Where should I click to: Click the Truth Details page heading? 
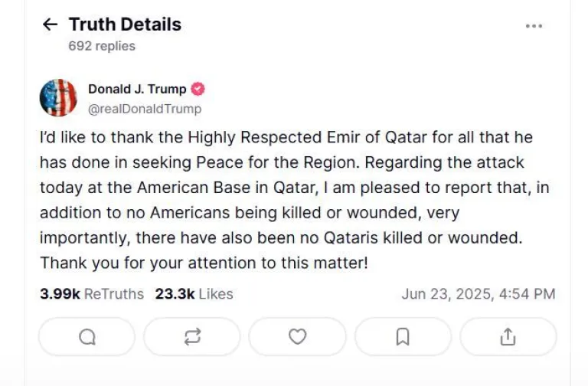[x=125, y=25]
